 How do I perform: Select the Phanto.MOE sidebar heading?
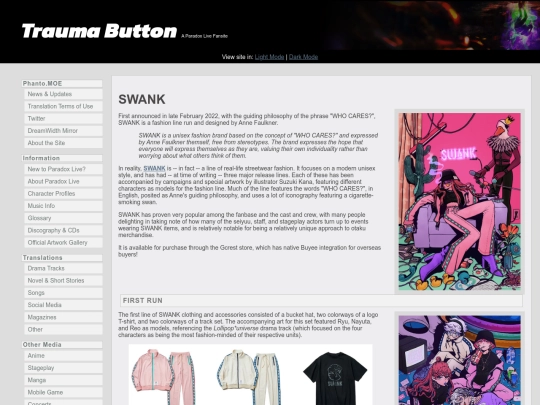(x=62, y=83)
